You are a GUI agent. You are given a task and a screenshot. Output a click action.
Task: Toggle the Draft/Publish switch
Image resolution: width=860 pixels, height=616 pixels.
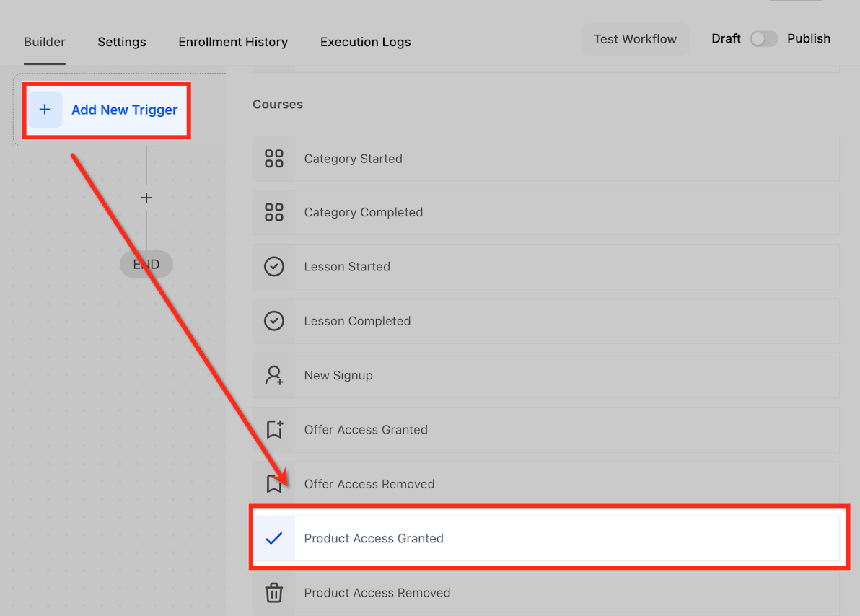pyautogui.click(x=763, y=39)
